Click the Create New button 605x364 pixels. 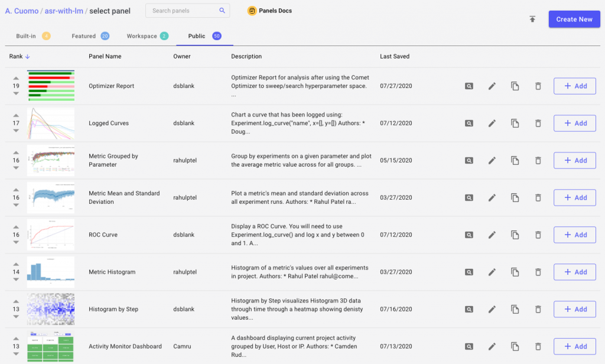(574, 19)
